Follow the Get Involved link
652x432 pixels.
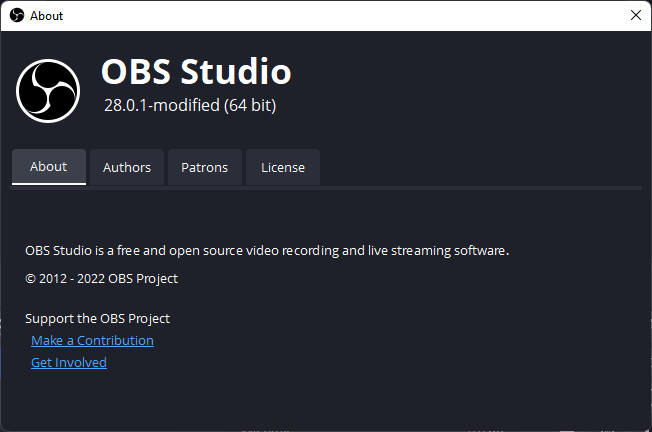pos(69,363)
